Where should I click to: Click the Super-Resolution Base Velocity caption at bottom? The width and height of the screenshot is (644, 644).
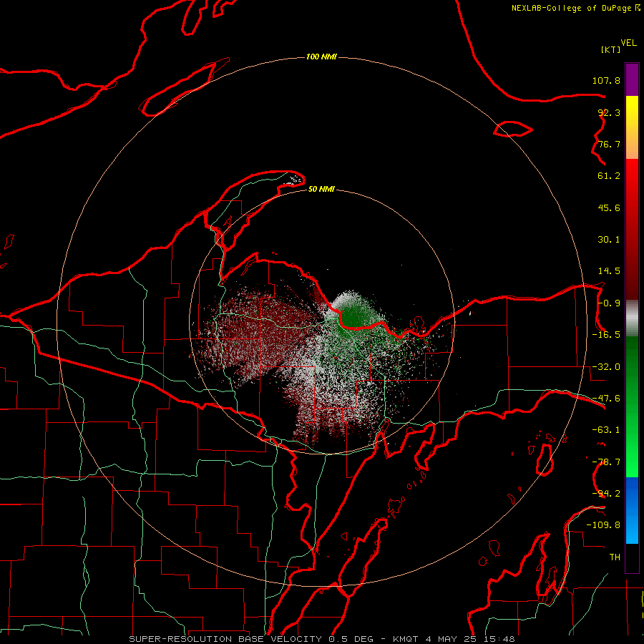(x=321, y=639)
